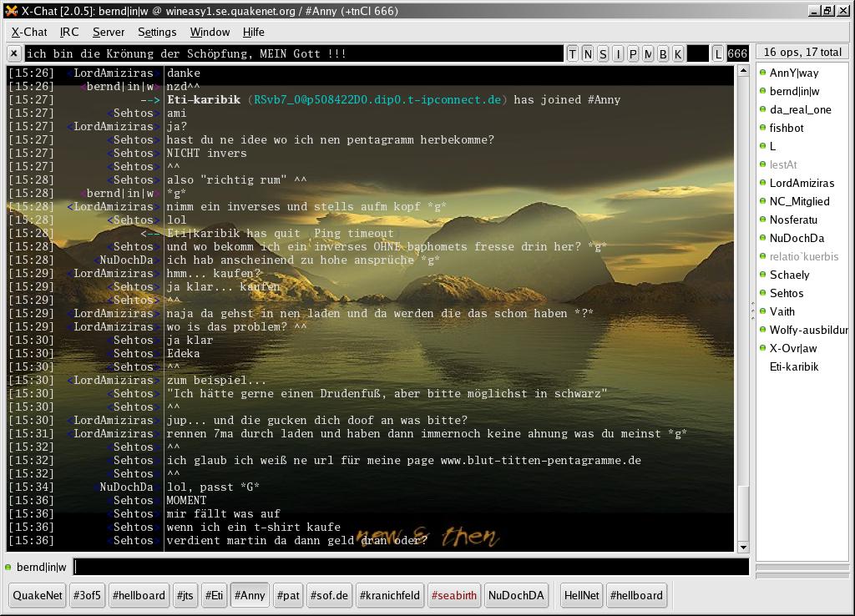Switch to the #seabirth channel tab
855x616 pixels.
(x=453, y=595)
